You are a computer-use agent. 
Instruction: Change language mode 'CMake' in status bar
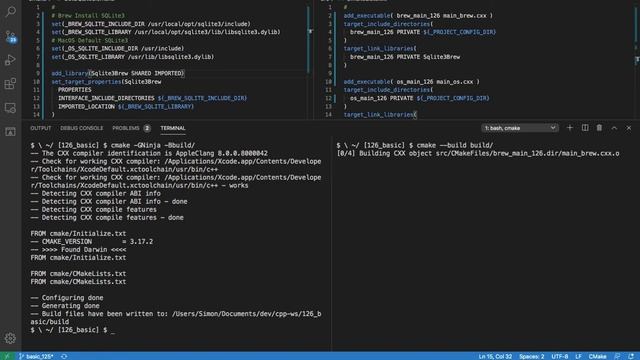[597, 356]
